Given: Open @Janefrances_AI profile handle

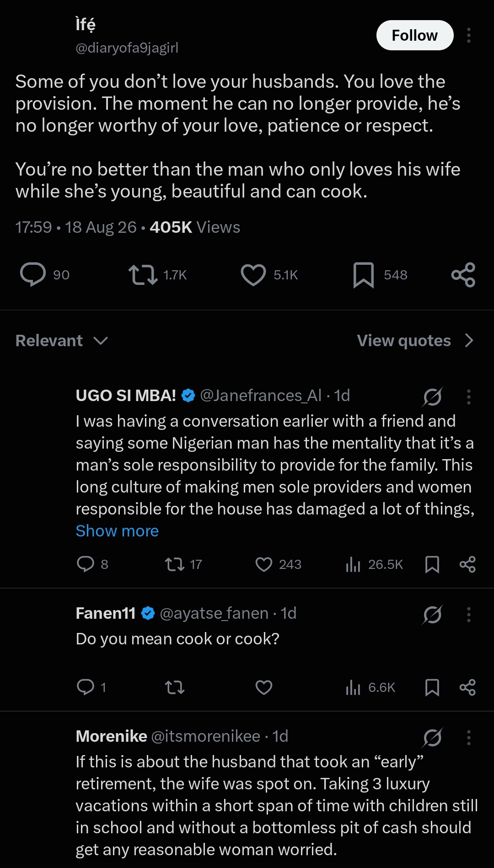Looking at the screenshot, I should coord(261,396).
